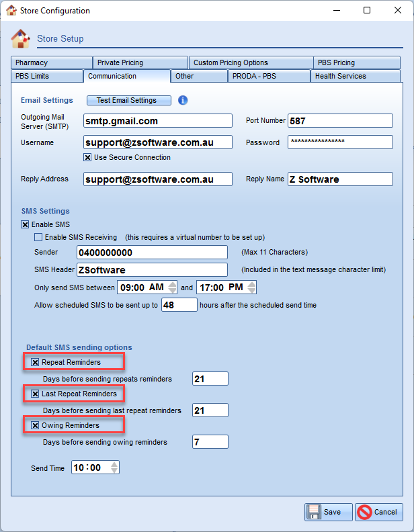Image resolution: width=414 pixels, height=532 pixels.
Task: Open the Health Services tab
Action: (x=355, y=77)
